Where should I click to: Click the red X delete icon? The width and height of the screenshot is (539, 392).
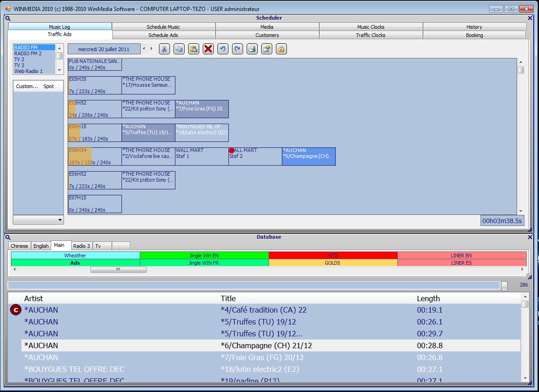pos(208,49)
